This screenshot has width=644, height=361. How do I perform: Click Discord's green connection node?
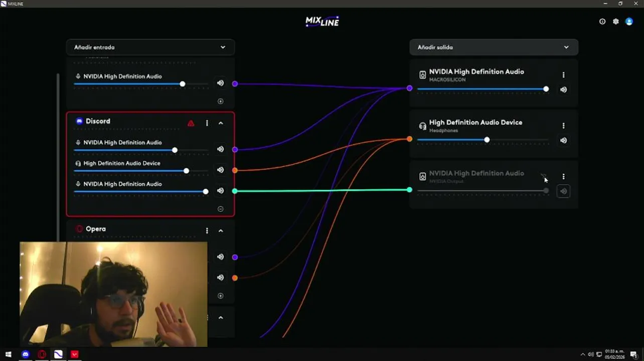[x=235, y=191]
